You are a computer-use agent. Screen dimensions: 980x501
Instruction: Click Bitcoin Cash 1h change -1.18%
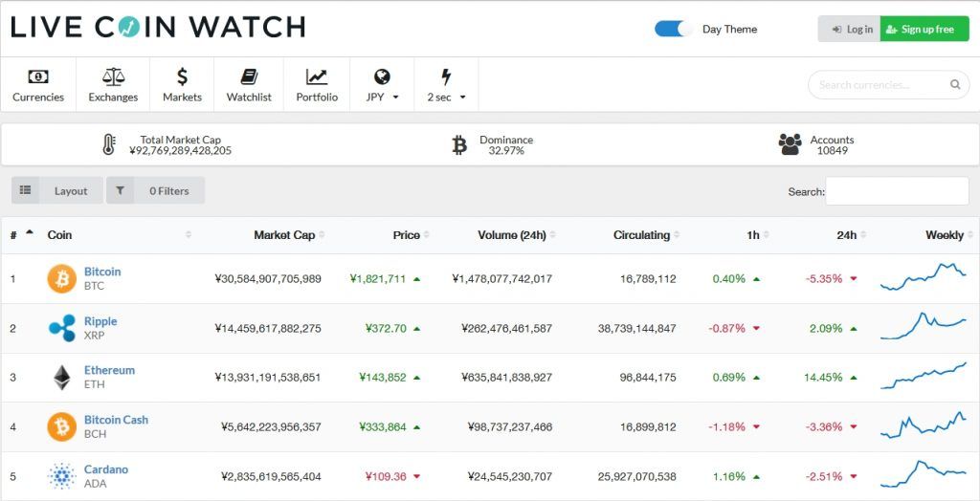[727, 426]
